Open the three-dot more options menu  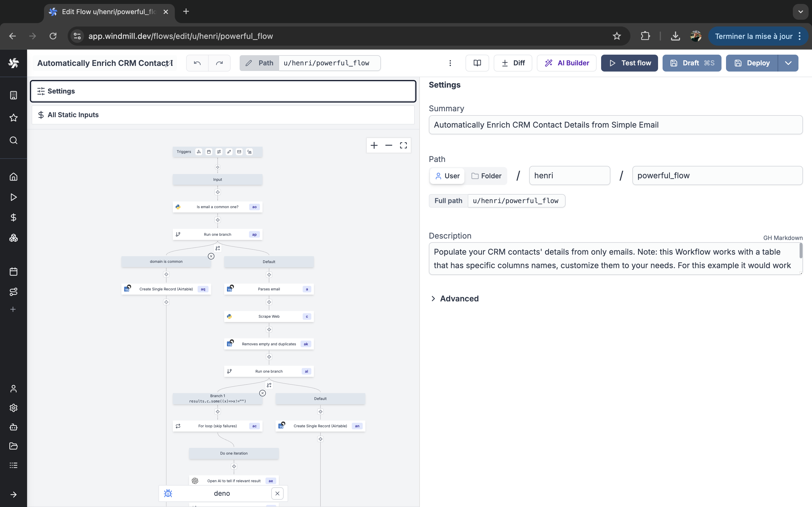click(450, 63)
